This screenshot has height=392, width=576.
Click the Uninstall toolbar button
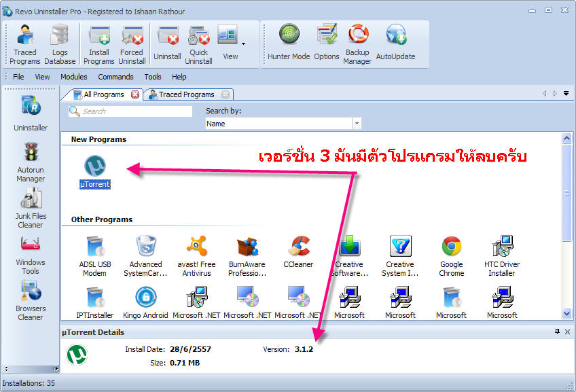(x=168, y=44)
